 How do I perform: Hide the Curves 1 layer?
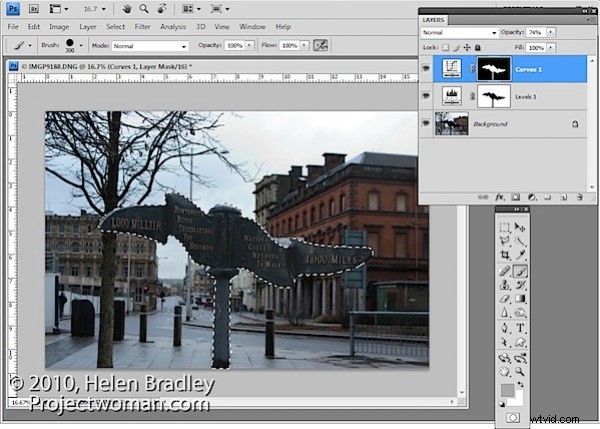pos(426,69)
